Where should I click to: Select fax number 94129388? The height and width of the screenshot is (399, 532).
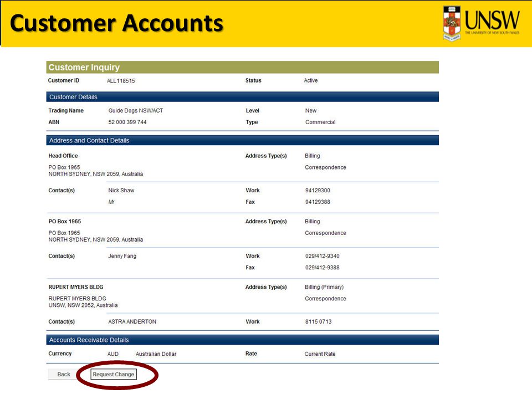pyautogui.click(x=318, y=202)
